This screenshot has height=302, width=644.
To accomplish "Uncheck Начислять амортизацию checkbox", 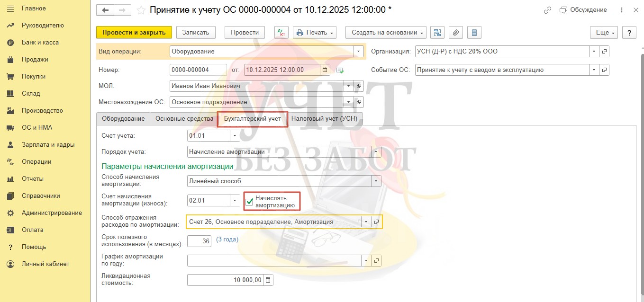I will (250, 202).
